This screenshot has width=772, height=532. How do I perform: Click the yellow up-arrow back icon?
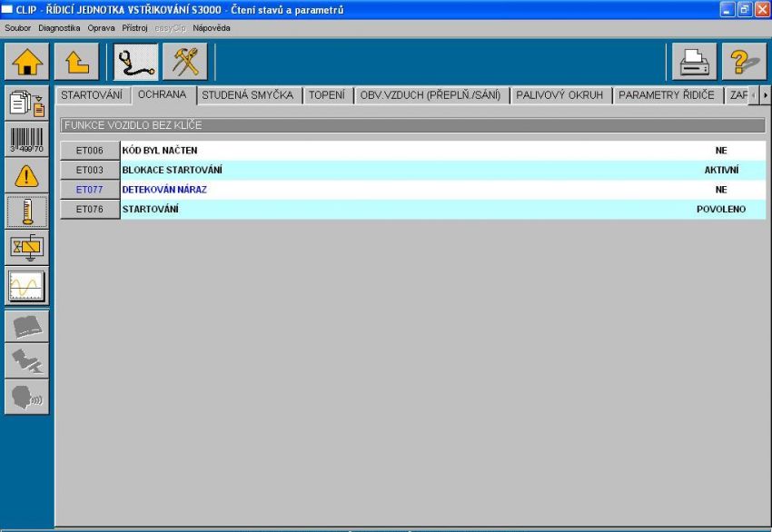(x=76, y=62)
